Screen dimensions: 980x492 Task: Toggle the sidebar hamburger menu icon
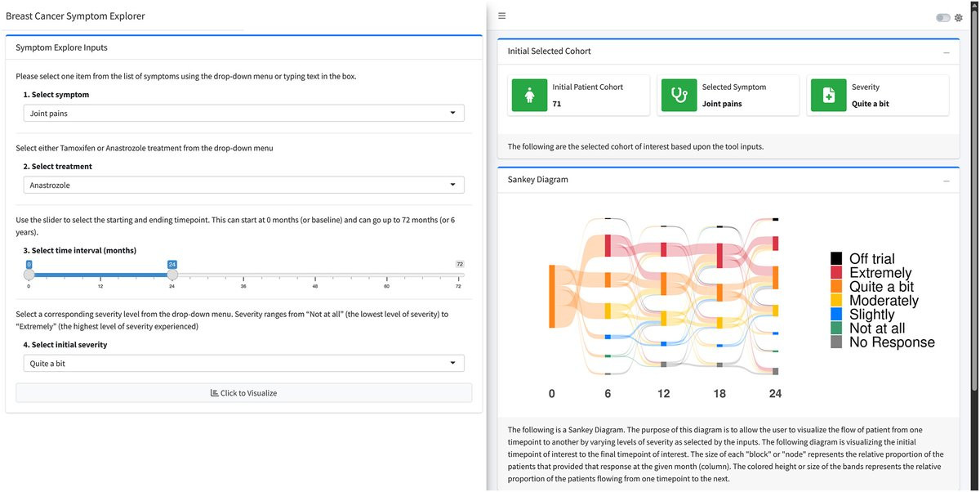point(502,16)
